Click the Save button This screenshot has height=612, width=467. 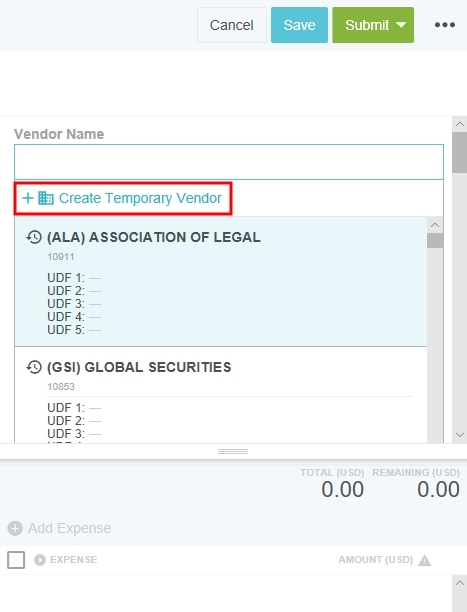point(299,25)
